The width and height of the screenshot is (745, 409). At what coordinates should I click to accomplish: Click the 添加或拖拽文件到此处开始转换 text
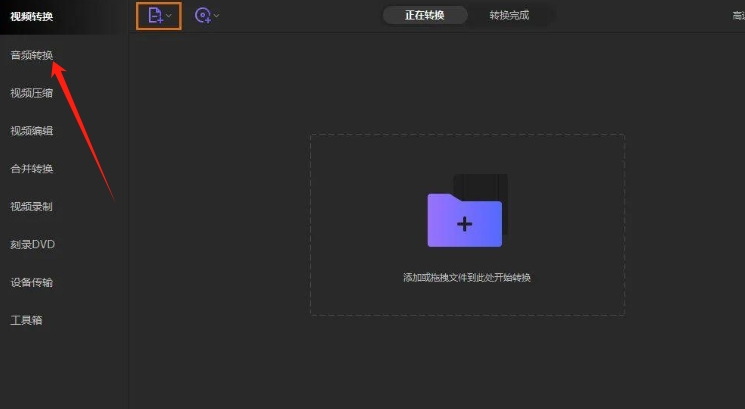tap(467, 277)
